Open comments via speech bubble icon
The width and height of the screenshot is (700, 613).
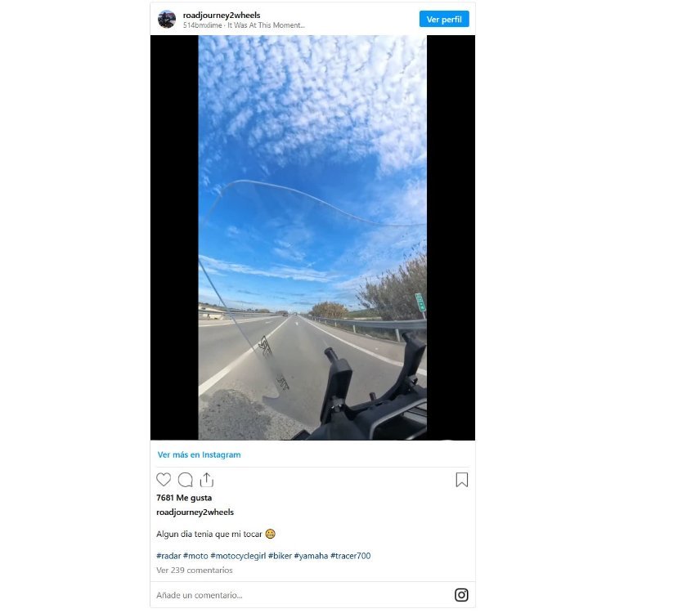tap(186, 480)
